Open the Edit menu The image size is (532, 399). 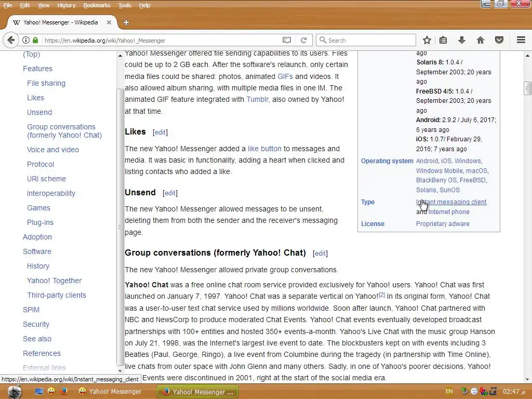point(25,5)
